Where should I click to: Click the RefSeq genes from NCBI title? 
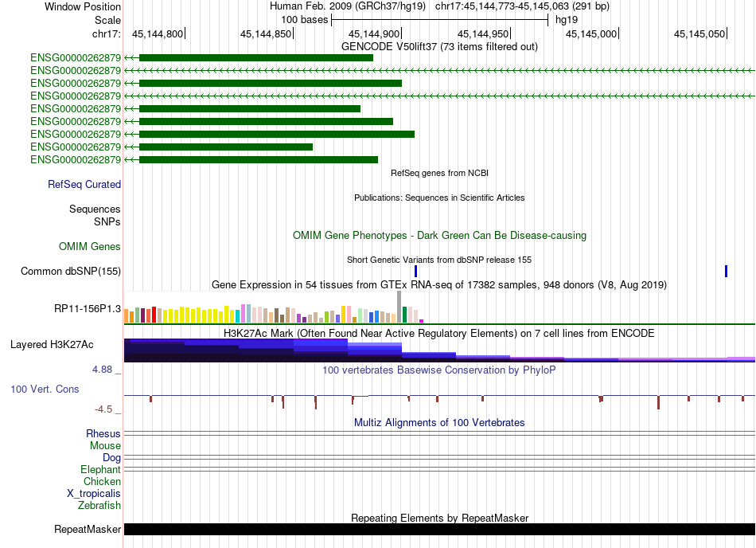[439, 173]
